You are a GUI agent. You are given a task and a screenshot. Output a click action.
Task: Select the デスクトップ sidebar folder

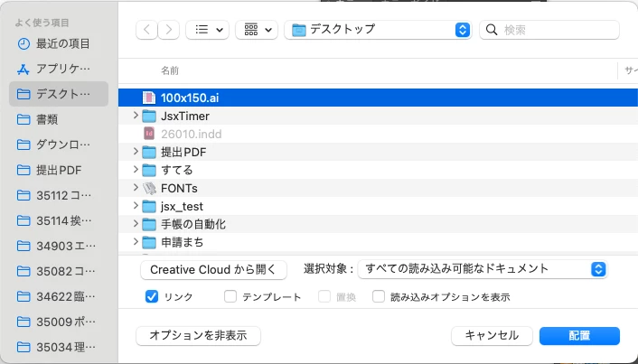point(59,94)
